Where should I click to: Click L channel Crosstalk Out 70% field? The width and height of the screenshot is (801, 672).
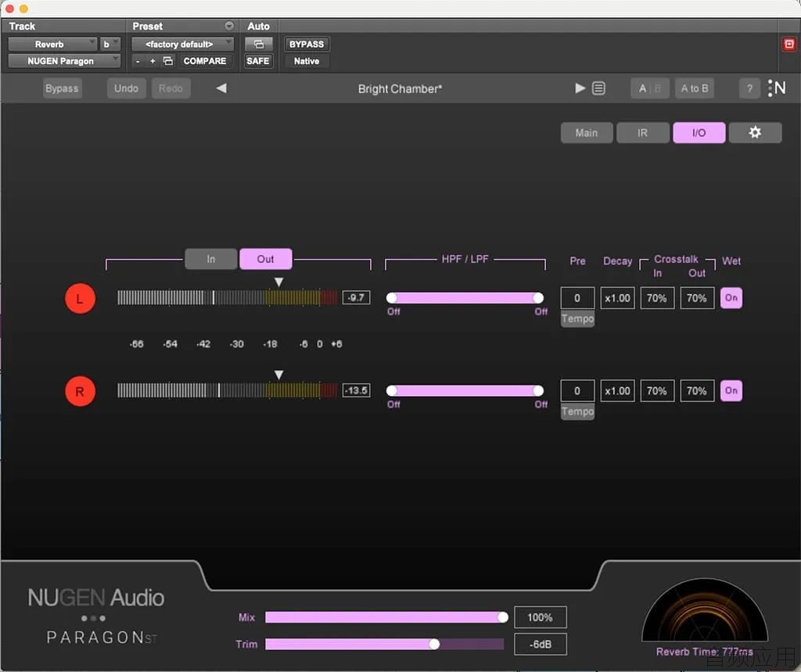click(x=697, y=298)
